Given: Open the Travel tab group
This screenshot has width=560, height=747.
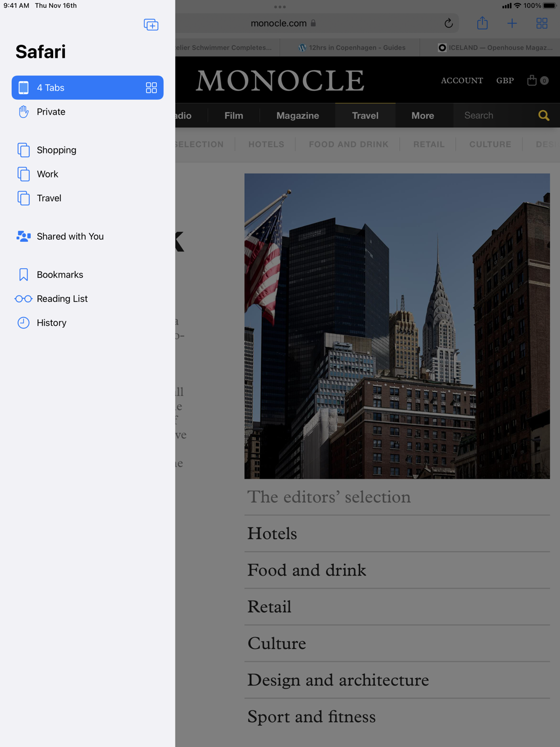Looking at the screenshot, I should [x=49, y=198].
